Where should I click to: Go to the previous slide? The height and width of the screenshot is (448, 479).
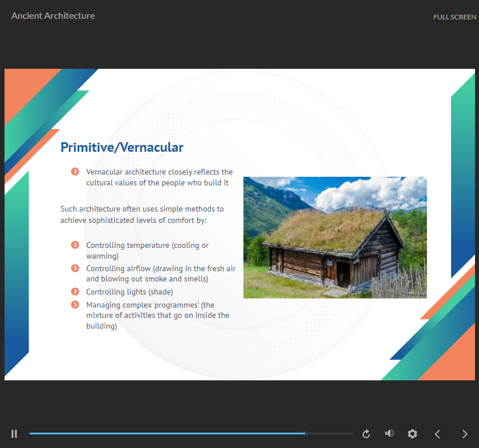click(x=438, y=434)
